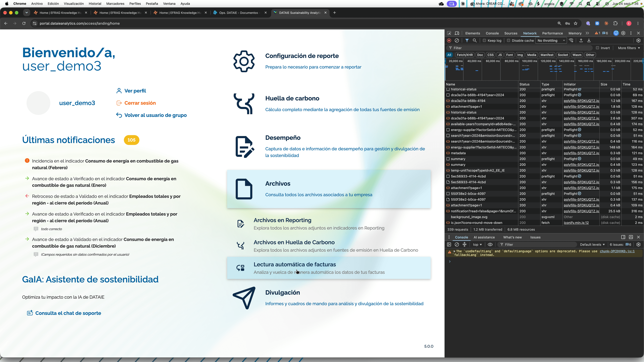Stop recording the network log
This screenshot has height=362, width=644.
[449, 40]
